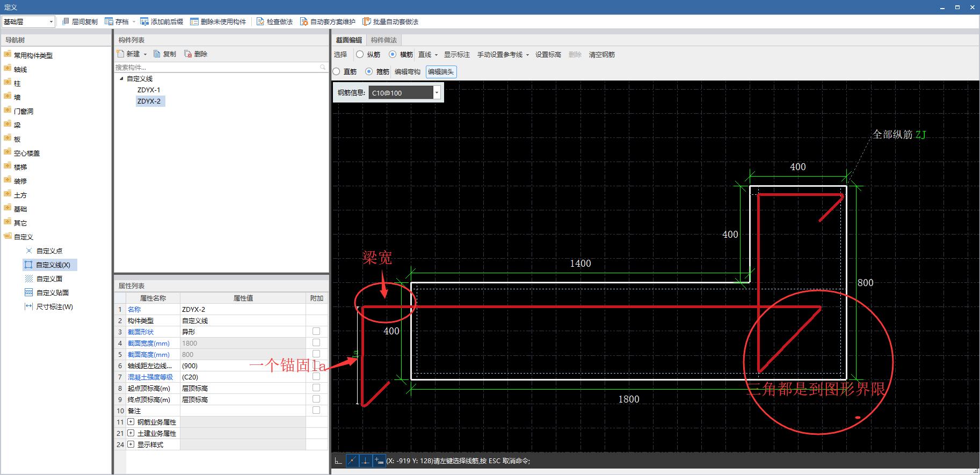Select 自定义贴面 in navigation tree
The width and height of the screenshot is (980, 475).
point(47,293)
